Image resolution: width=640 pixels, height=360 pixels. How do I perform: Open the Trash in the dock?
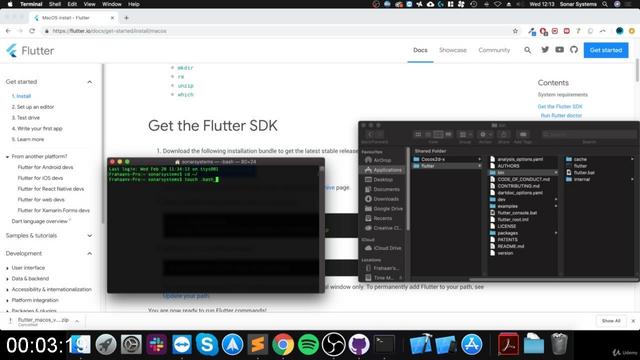[559, 344]
